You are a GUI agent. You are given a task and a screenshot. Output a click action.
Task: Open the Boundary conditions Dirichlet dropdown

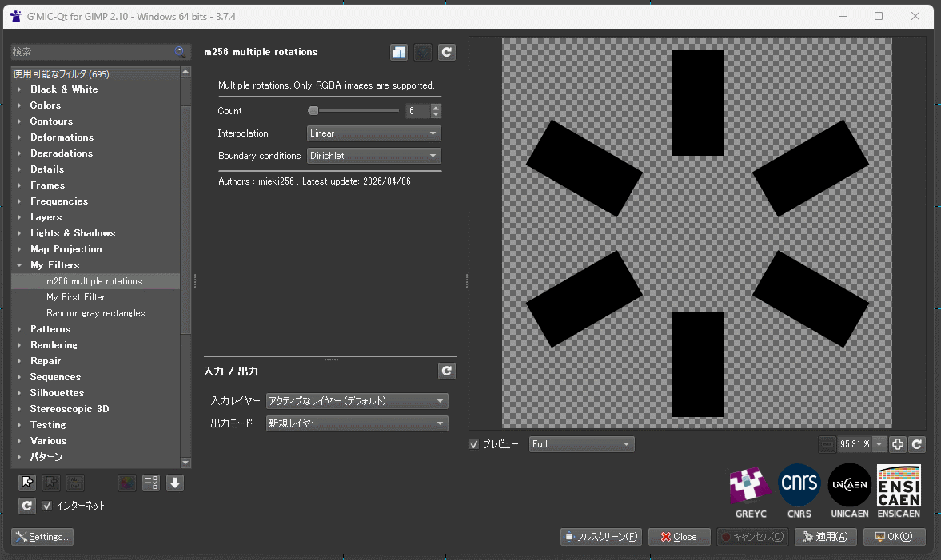pos(373,156)
